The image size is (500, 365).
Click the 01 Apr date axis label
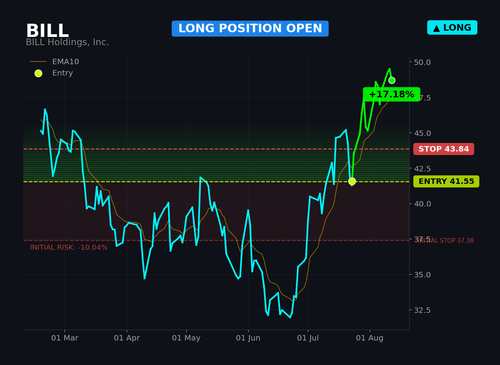tap(127, 338)
